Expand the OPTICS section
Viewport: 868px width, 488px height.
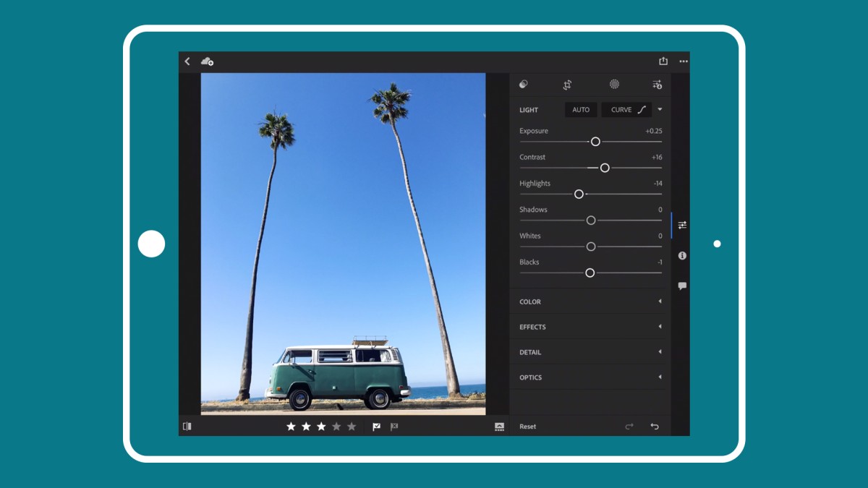tap(590, 377)
